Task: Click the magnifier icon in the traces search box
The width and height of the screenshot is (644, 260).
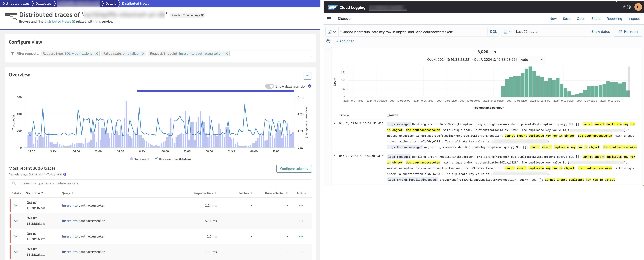Action: click(x=14, y=183)
